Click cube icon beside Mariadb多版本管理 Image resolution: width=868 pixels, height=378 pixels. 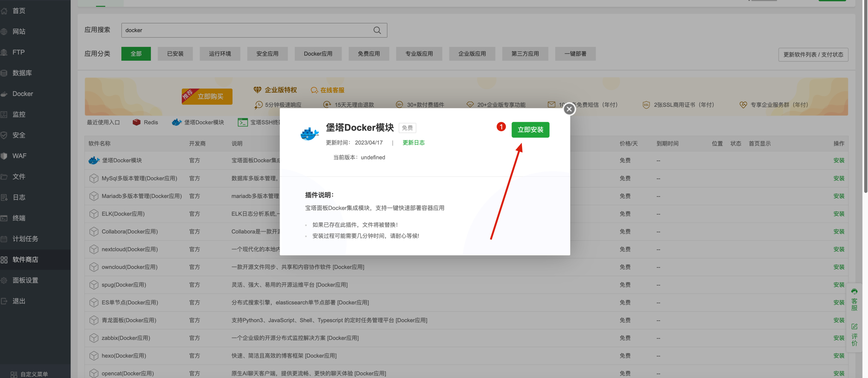point(94,196)
